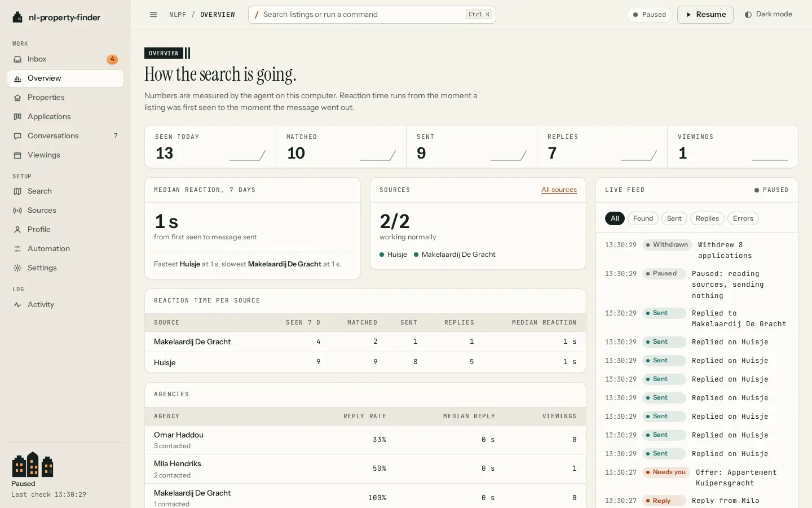Screen dimensions: 812x508
Task: Open Inbox via its tray icon
Action: pos(17,59)
